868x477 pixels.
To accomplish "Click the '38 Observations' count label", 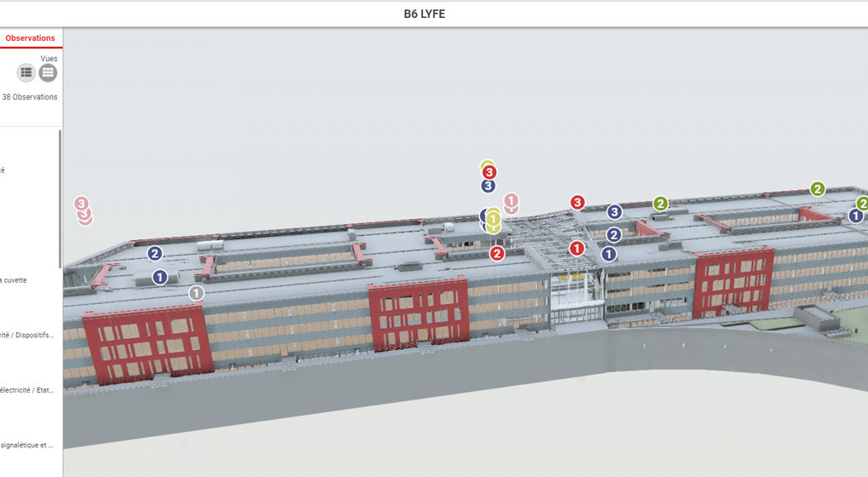I will click(30, 97).
